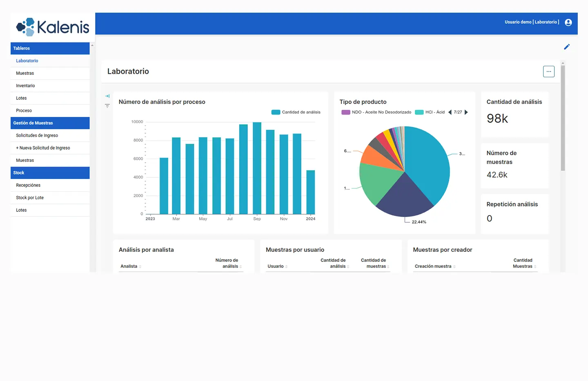Open Solicitudes de Ingreso link

point(37,135)
